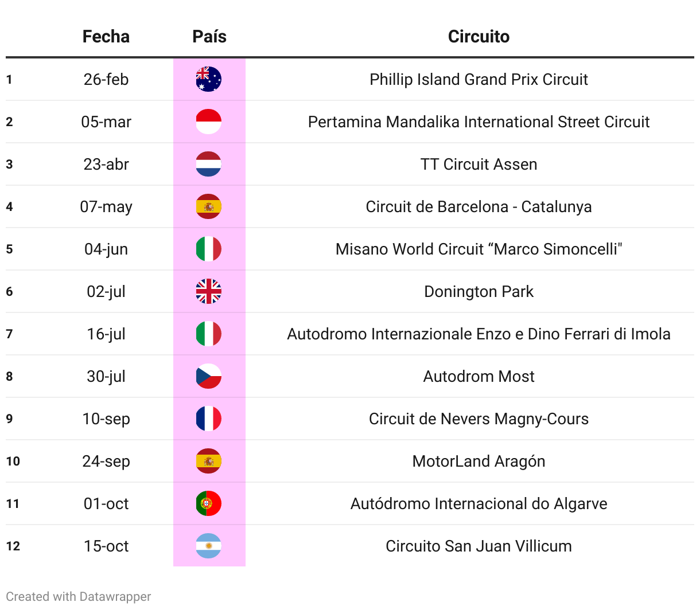Click the Australia flag icon
The image size is (700, 610).
point(209,79)
